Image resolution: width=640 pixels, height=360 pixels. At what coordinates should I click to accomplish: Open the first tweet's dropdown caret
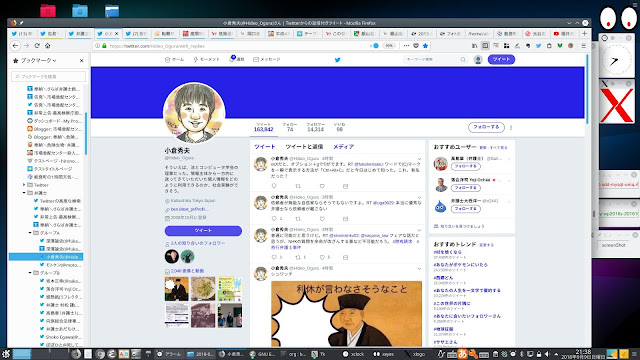point(419,158)
